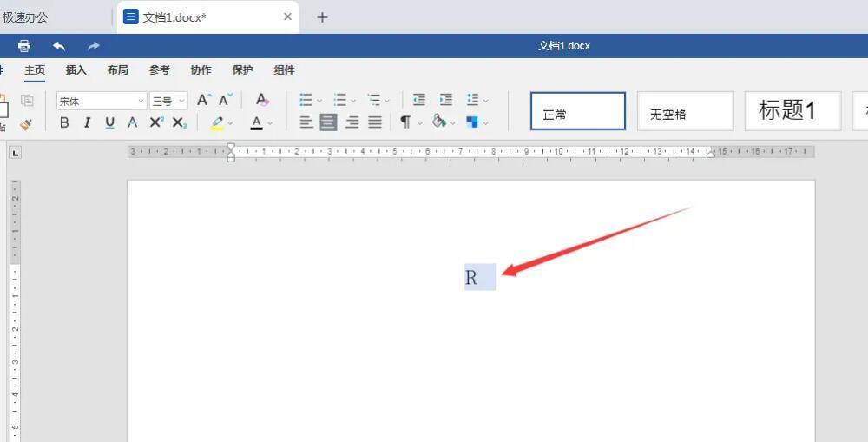Toggle italic formatting
The image size is (868, 442).
coord(87,123)
